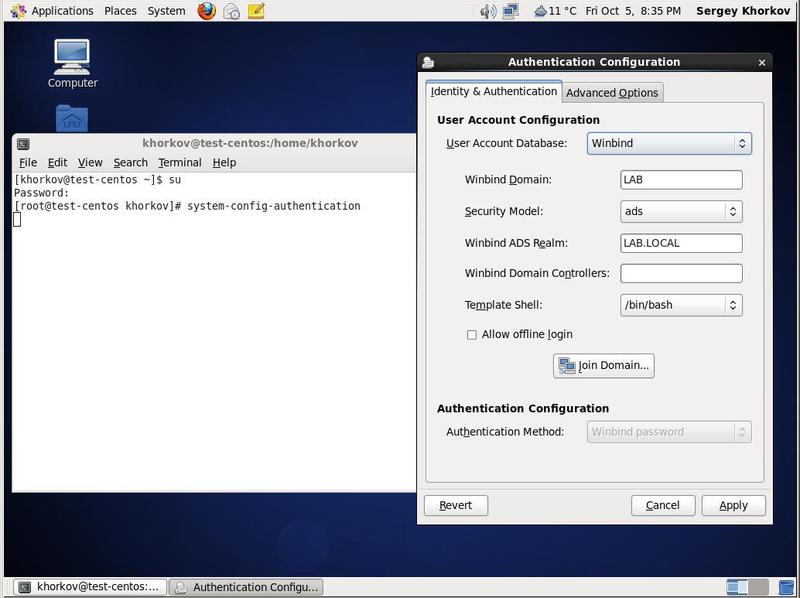The width and height of the screenshot is (800, 598).
Task: Open the text editor panel icon
Action: tap(256, 11)
